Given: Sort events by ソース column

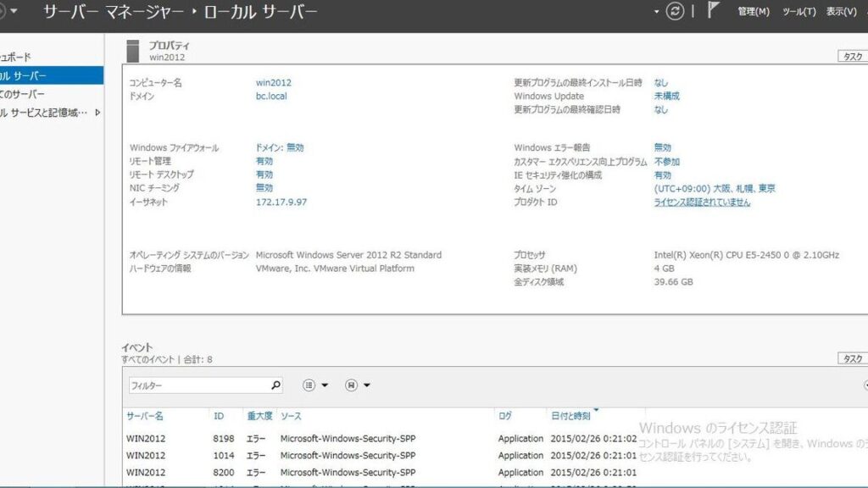Looking at the screenshot, I should (x=291, y=416).
